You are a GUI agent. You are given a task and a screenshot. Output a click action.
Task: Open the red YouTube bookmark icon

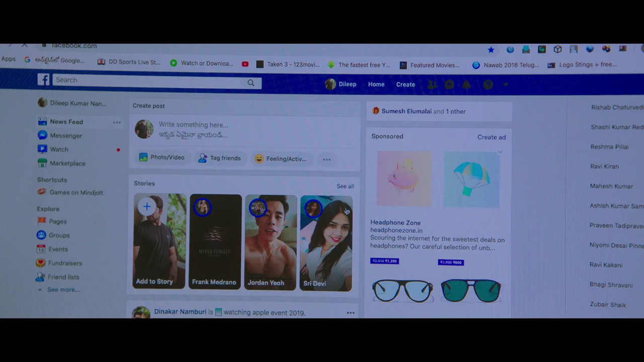245,64
